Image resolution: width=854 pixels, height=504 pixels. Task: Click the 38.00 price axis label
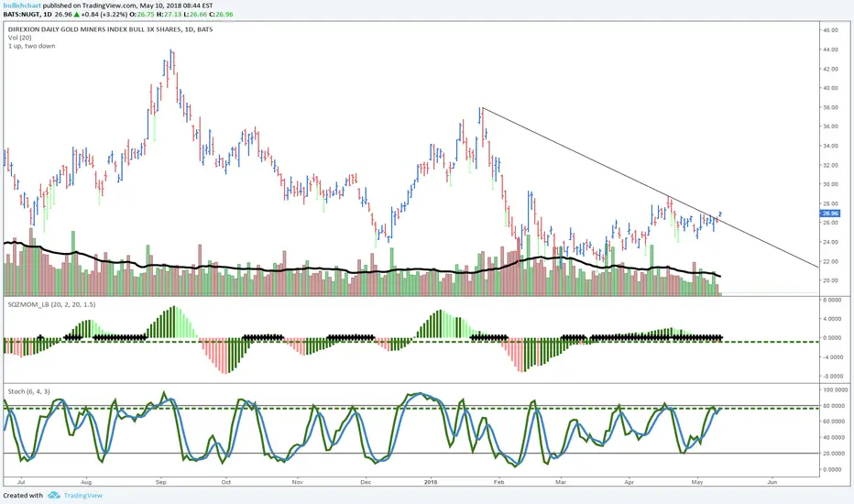click(830, 108)
